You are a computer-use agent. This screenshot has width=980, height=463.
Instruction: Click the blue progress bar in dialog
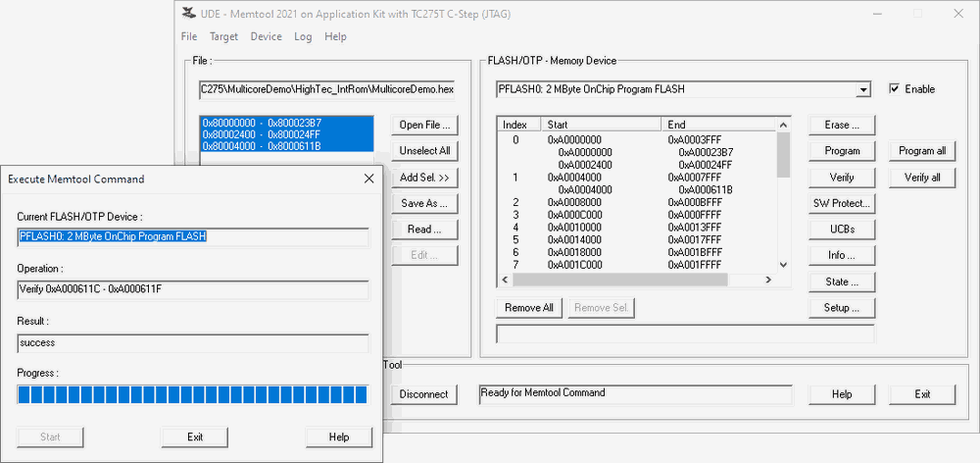tap(192, 394)
